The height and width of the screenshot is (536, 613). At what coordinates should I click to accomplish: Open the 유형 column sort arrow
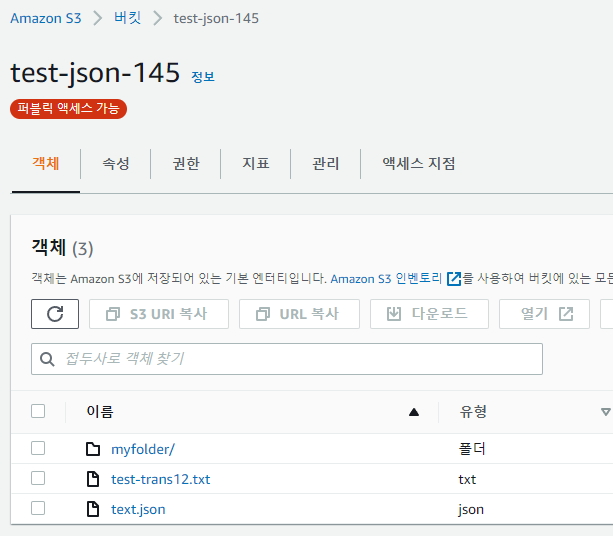606,412
